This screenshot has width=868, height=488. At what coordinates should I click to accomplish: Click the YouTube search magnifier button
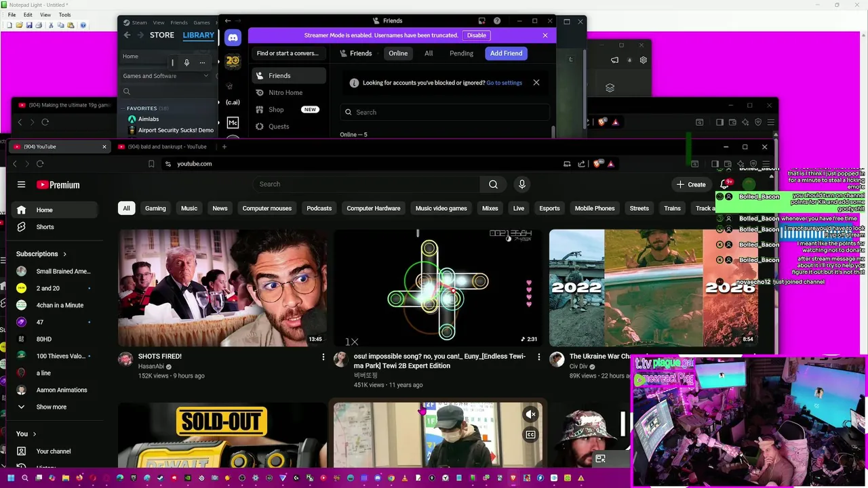point(493,184)
